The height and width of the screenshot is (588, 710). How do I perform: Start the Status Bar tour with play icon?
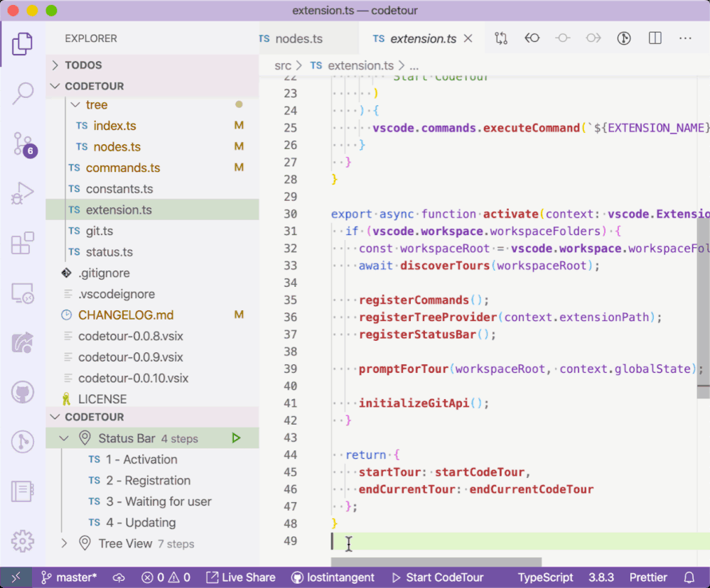pos(236,438)
